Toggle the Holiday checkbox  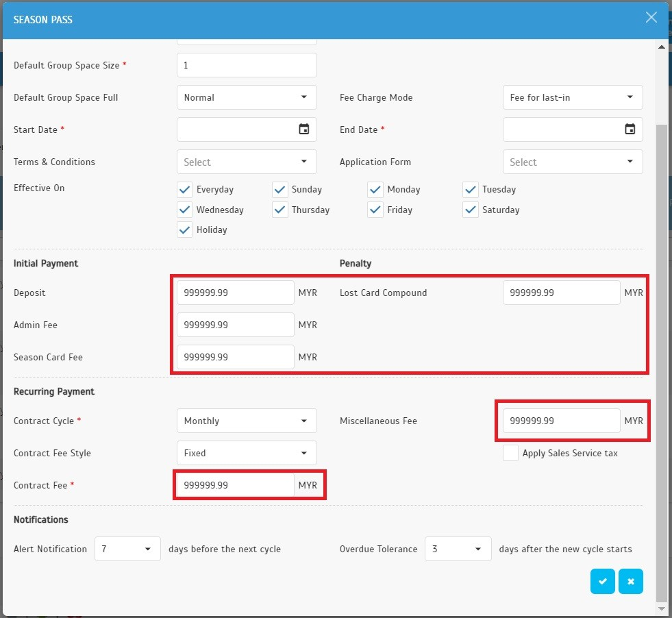(185, 230)
